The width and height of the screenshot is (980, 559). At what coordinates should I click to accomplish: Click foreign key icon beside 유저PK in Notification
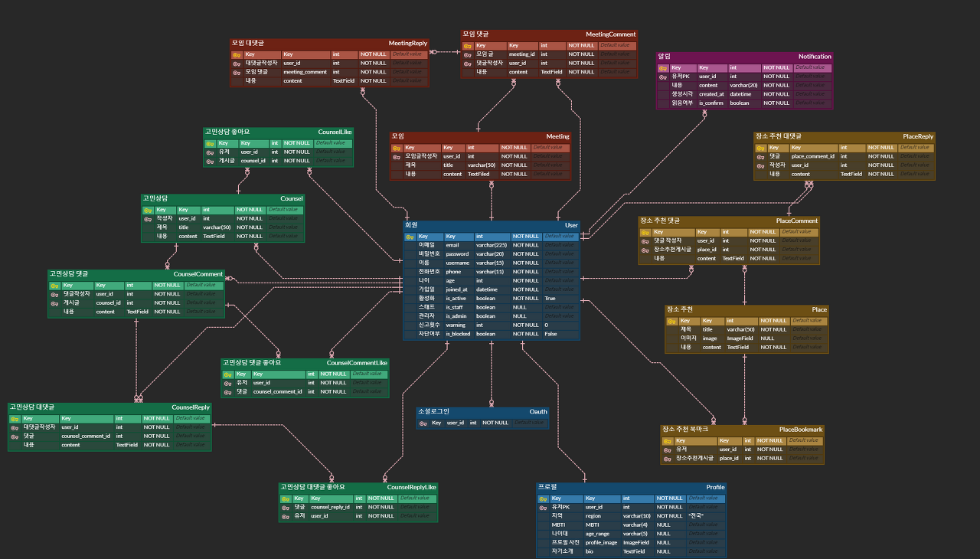[x=663, y=76]
